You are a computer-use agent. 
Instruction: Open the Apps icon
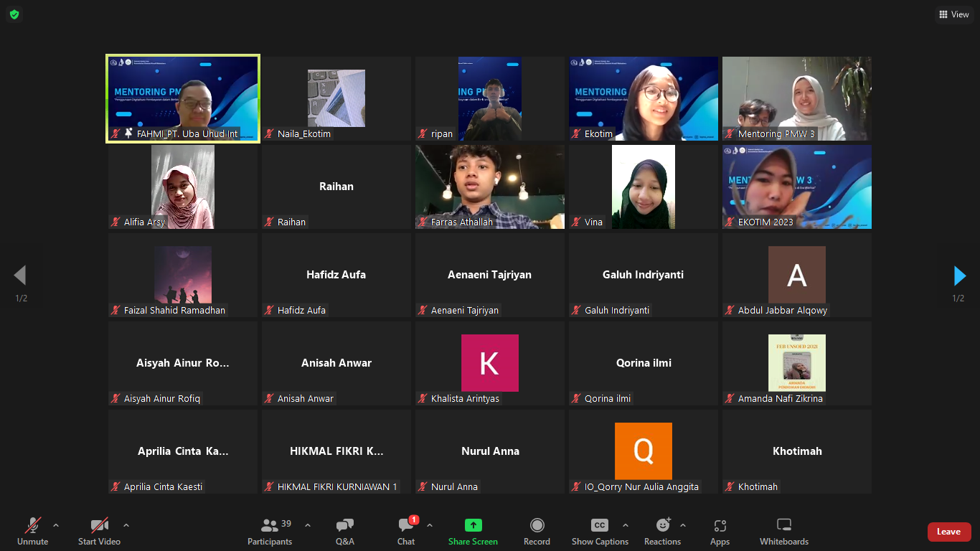click(x=720, y=525)
